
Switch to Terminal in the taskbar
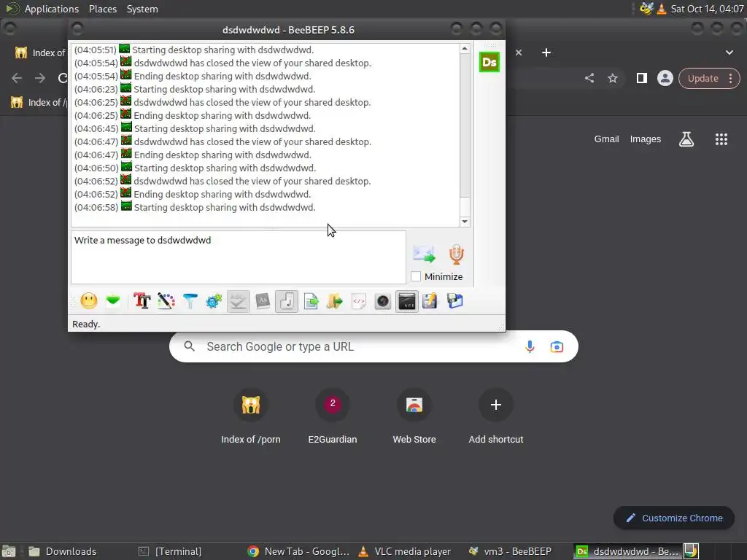[170, 551]
